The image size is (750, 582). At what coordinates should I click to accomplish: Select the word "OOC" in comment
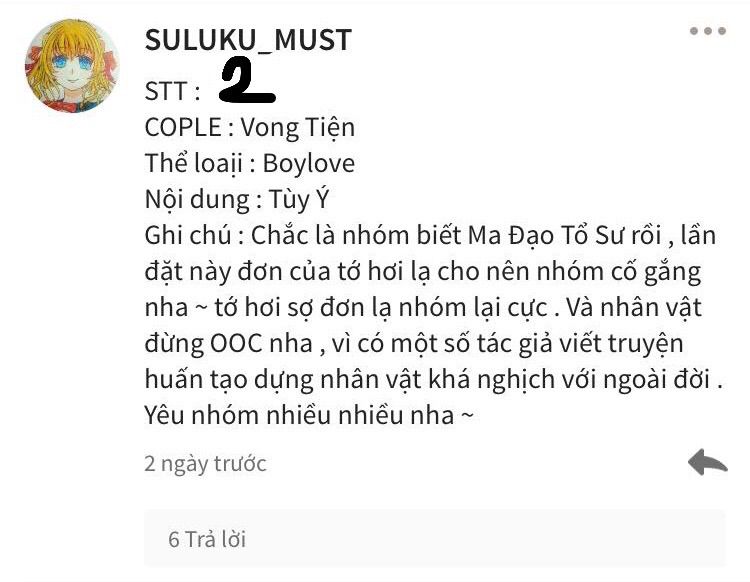236,343
